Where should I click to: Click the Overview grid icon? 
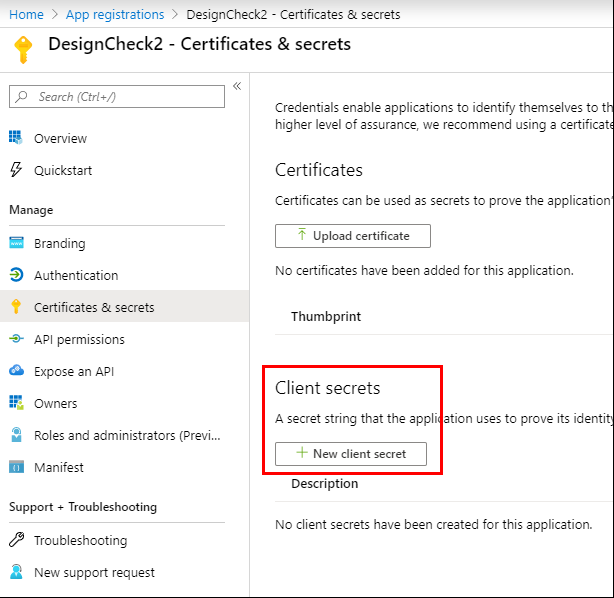(16, 138)
